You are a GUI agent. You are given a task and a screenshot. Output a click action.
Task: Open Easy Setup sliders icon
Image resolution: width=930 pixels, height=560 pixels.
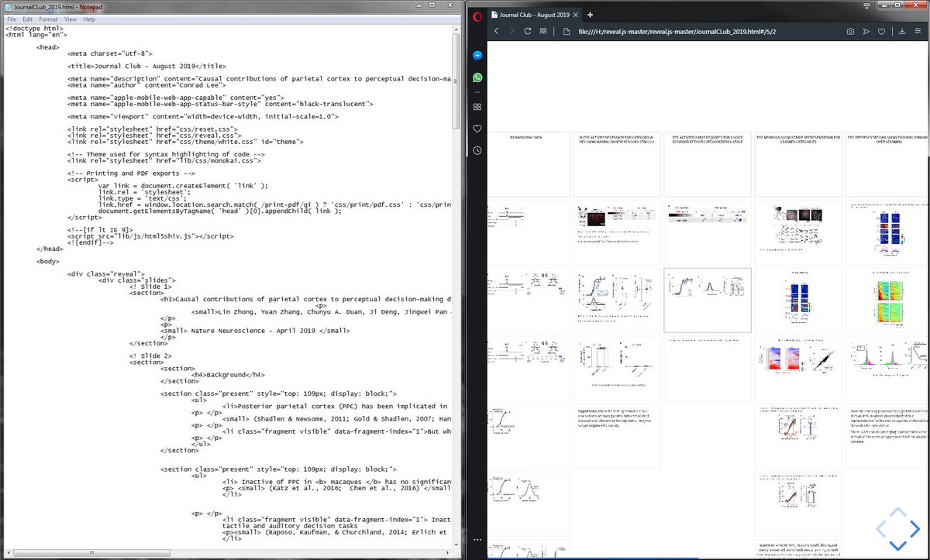pyautogui.click(x=918, y=32)
